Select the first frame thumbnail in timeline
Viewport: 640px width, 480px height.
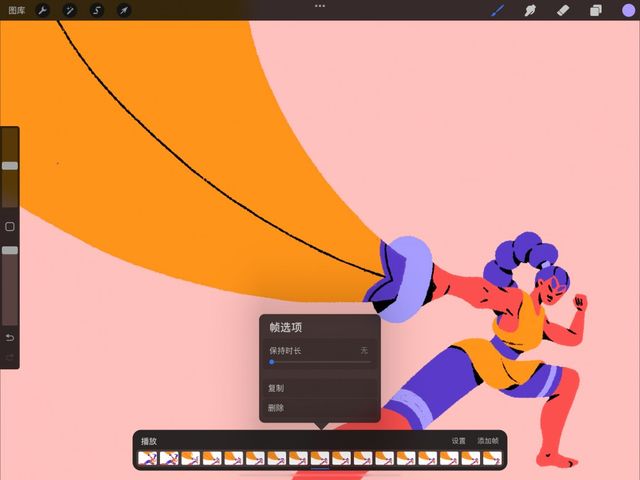coord(147,458)
